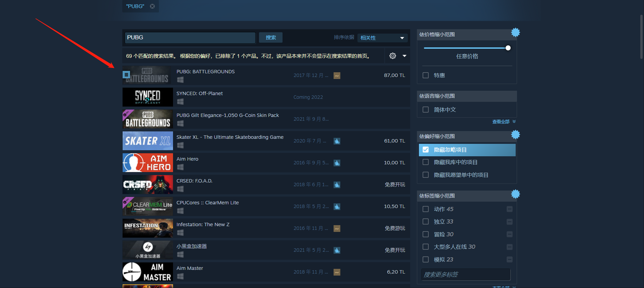Click Windows icon under Skater XL
Image resolution: width=644 pixels, height=288 pixels.
(x=180, y=145)
